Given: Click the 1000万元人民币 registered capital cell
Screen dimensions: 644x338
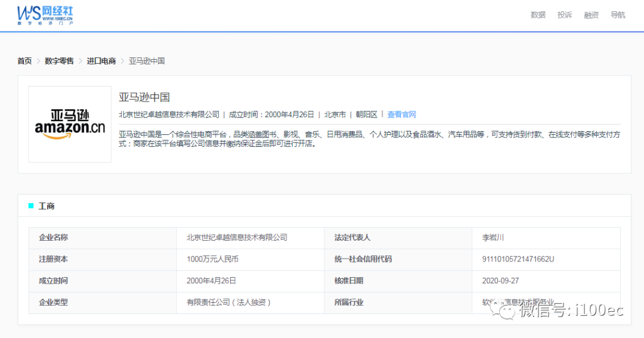Looking at the screenshot, I should 213,259.
